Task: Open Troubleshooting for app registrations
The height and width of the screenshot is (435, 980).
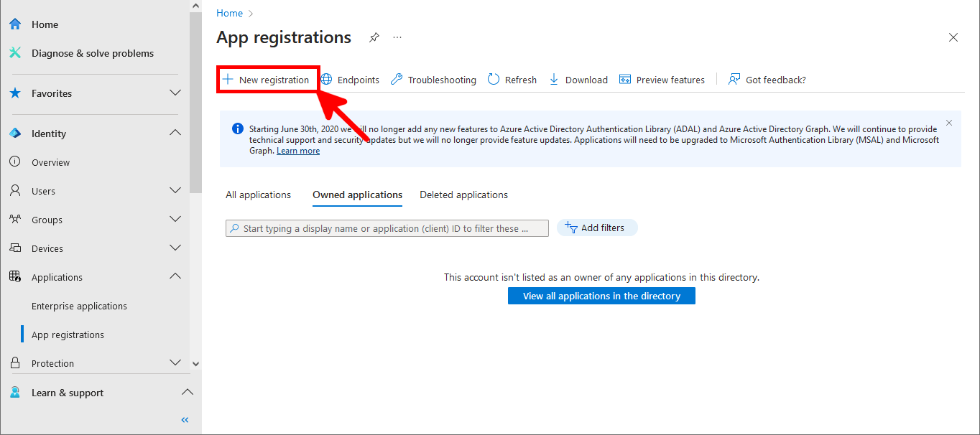Action: click(433, 79)
